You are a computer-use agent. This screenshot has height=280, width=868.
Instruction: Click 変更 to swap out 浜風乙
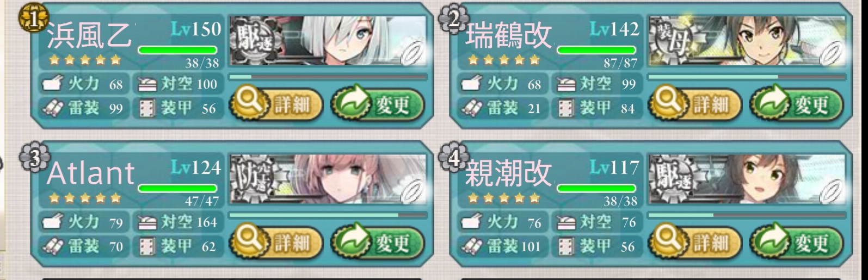378,103
